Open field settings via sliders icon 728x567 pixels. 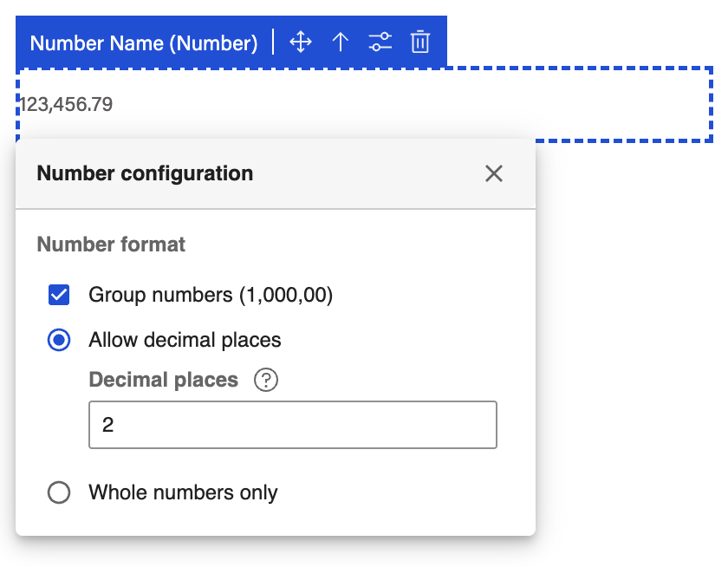pyautogui.click(x=380, y=42)
